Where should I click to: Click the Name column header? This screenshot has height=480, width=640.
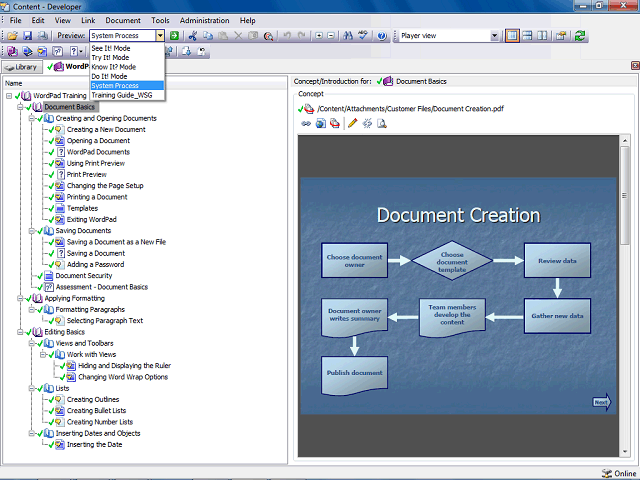(x=145, y=83)
